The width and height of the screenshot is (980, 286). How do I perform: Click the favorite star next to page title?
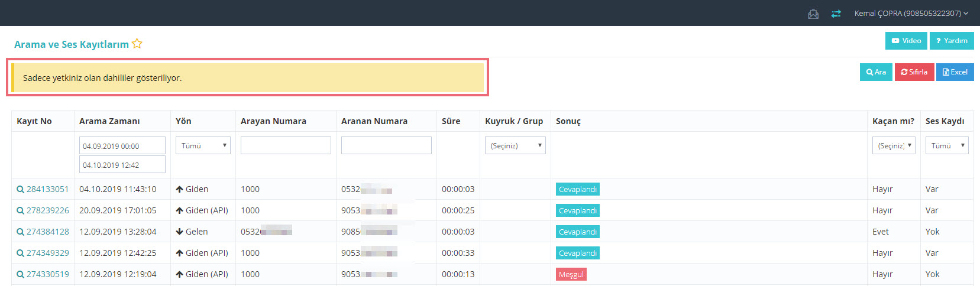click(x=137, y=44)
